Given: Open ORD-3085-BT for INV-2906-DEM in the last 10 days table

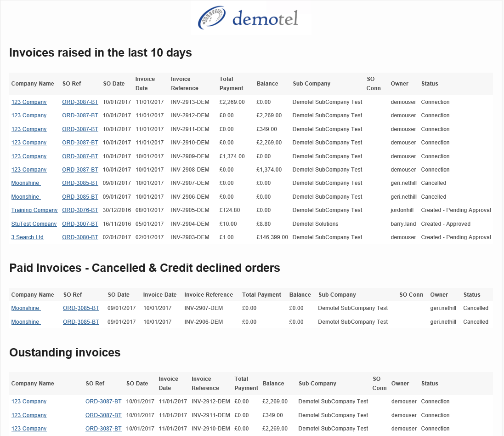Looking at the screenshot, I should (x=80, y=196).
